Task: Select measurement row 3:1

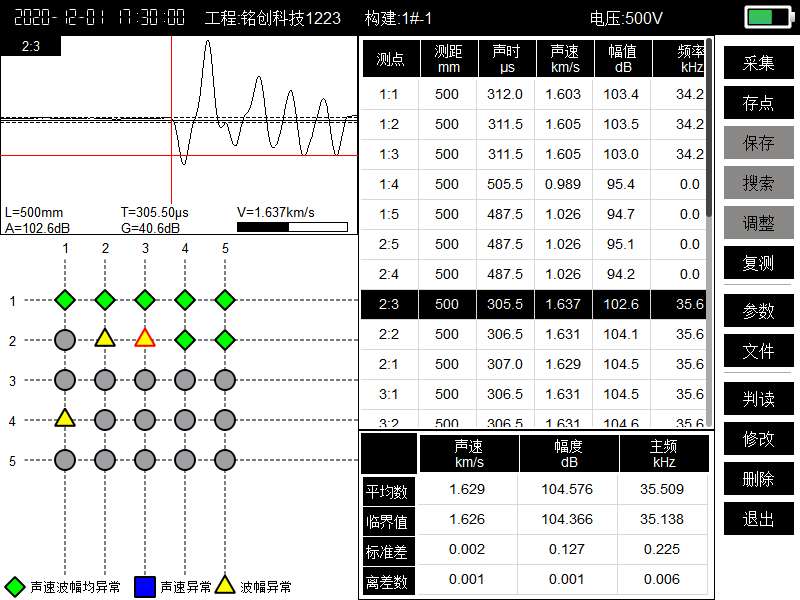Action: point(533,394)
